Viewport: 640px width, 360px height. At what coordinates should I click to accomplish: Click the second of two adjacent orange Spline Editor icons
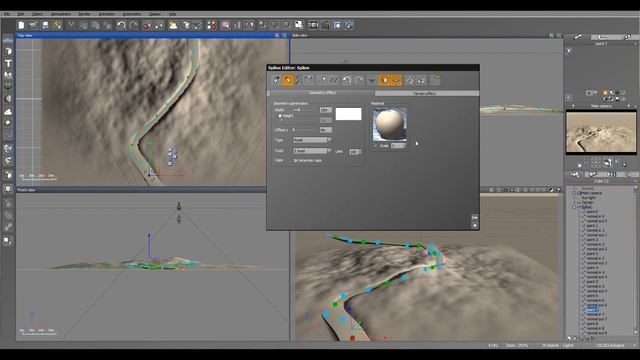pyautogui.click(x=396, y=80)
